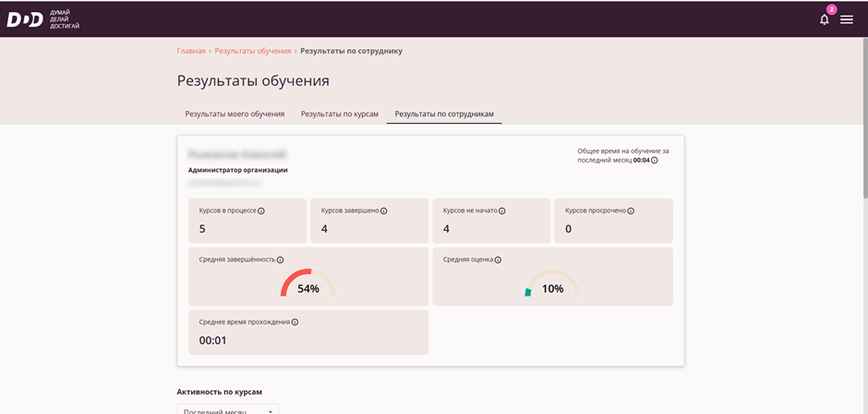Viewport: 868px width, 414px height.
Task: Click the value 0 in Курсов просрочено
Action: click(569, 229)
